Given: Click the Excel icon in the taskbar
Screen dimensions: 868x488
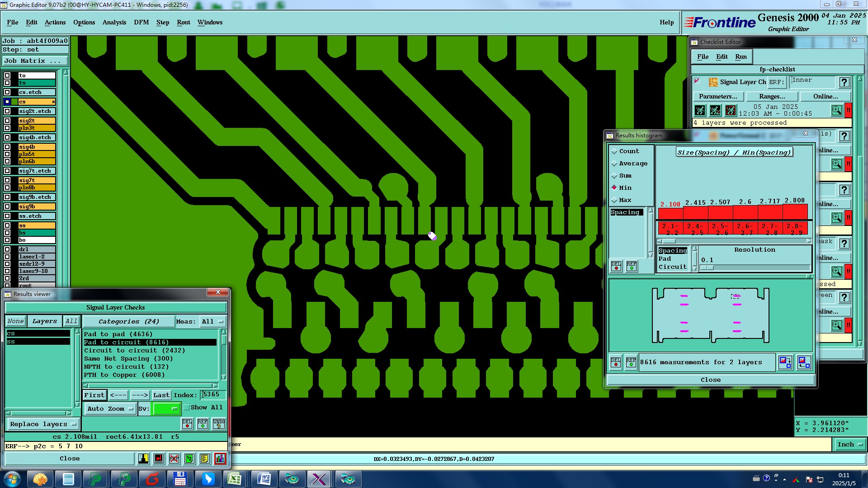Looking at the screenshot, I should coord(234,479).
